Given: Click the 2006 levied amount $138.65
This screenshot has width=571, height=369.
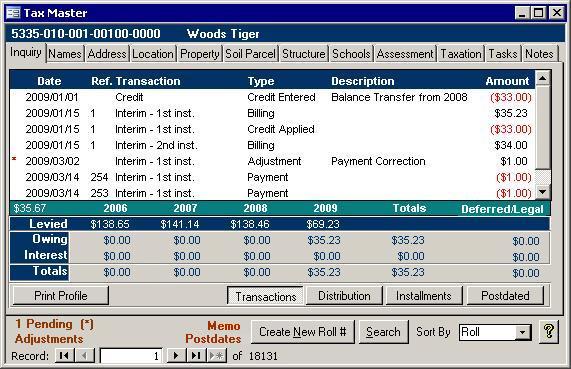Looking at the screenshot, I should click(x=110, y=224).
